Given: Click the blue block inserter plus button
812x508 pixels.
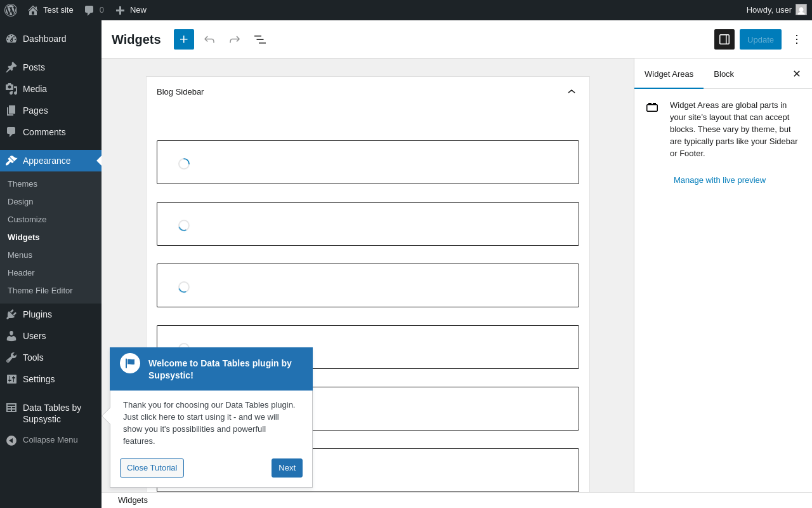Looking at the screenshot, I should (184, 39).
